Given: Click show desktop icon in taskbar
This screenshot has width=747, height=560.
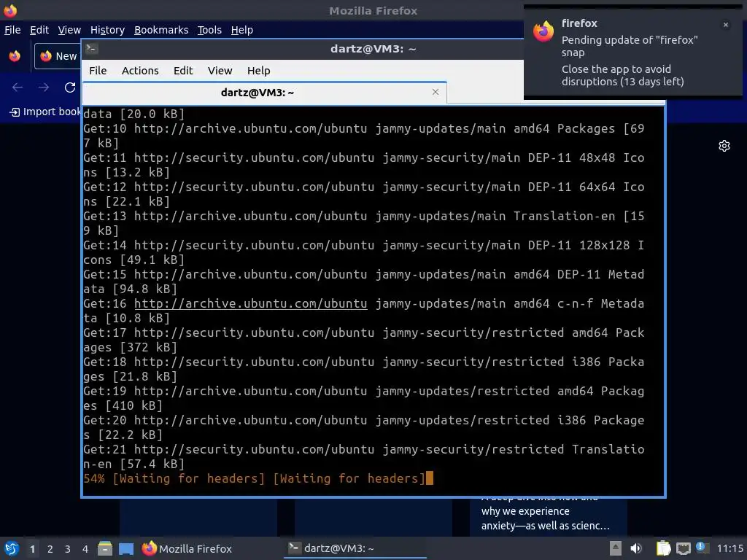Looking at the screenshot, I should [x=126, y=548].
